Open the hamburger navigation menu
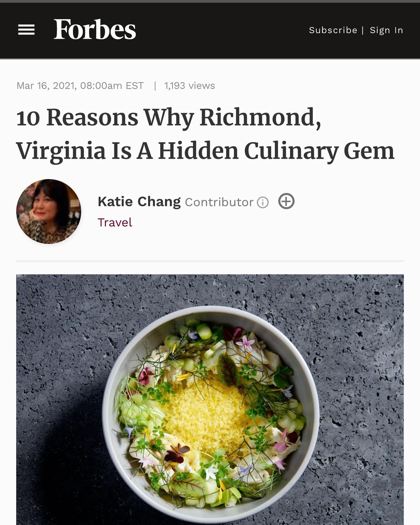This screenshot has width=420, height=525. coord(26,30)
